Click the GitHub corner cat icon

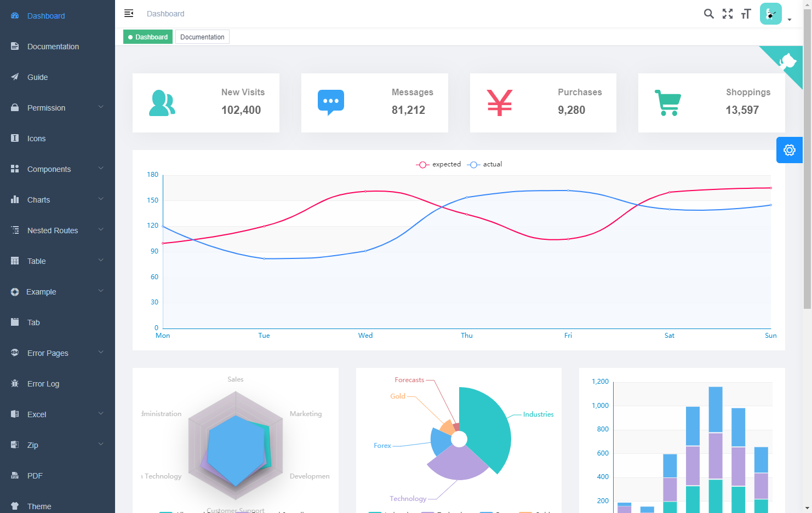coord(788,60)
